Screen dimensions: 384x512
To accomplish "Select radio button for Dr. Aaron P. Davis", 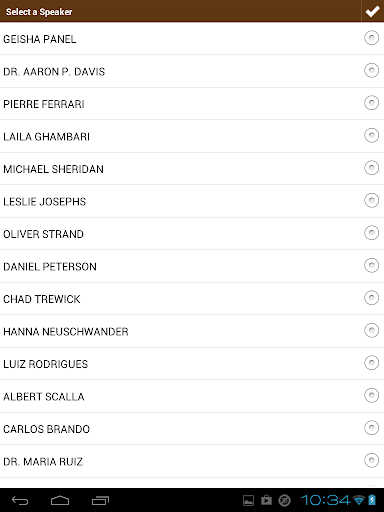I will (371, 70).
